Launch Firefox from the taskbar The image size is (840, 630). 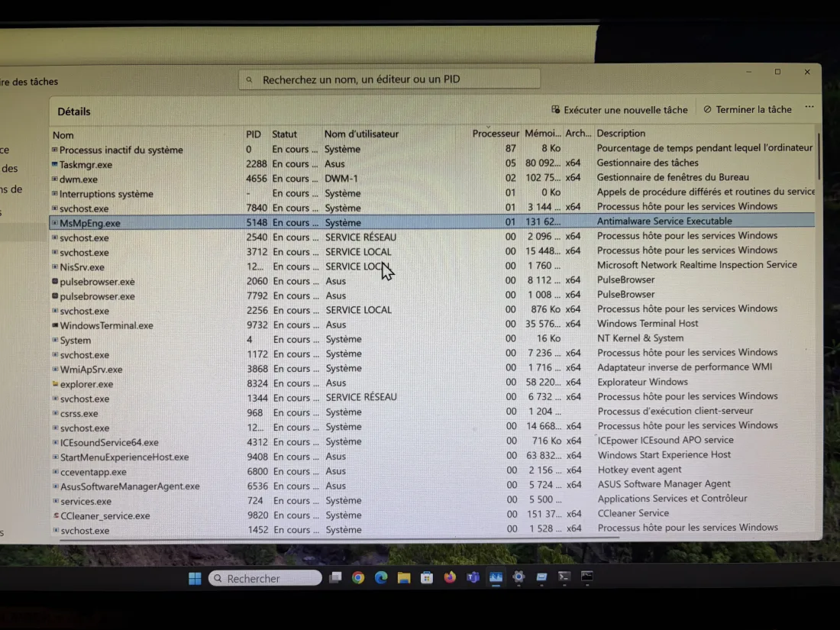click(450, 577)
